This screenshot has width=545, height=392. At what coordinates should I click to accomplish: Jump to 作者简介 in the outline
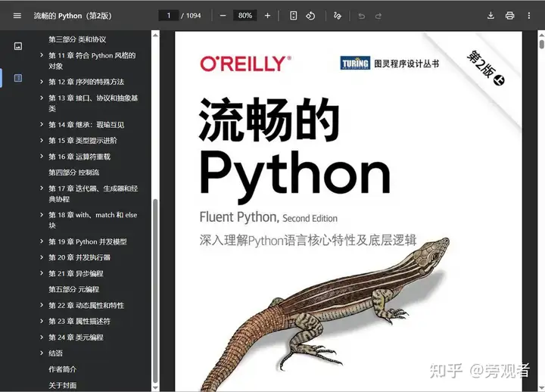pyautogui.click(x=62, y=369)
